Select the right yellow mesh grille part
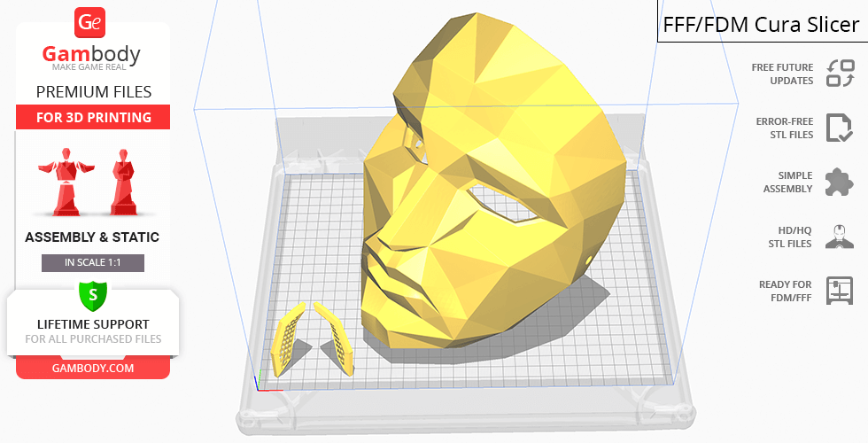Viewport: 868px width, 443px height. coord(335,338)
